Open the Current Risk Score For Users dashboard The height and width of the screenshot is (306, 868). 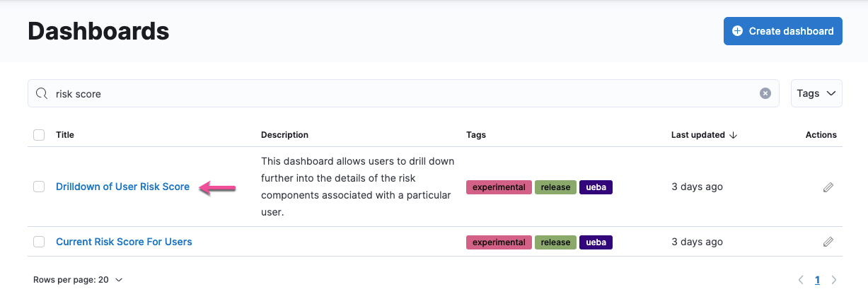click(x=124, y=242)
